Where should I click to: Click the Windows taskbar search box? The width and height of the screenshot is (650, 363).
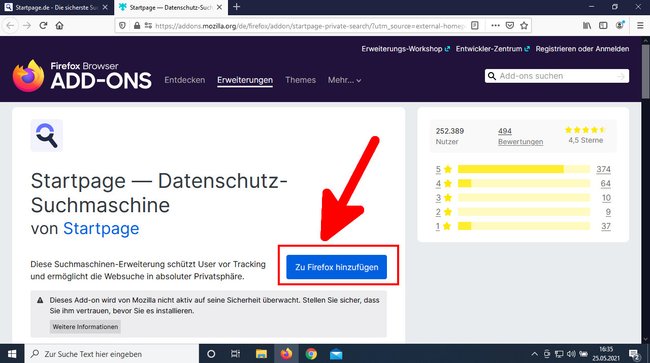pos(112,354)
